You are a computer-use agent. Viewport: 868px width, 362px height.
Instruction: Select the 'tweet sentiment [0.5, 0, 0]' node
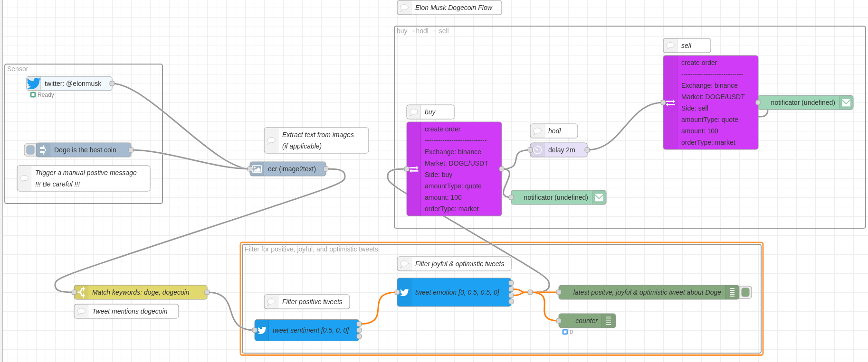pos(307,330)
